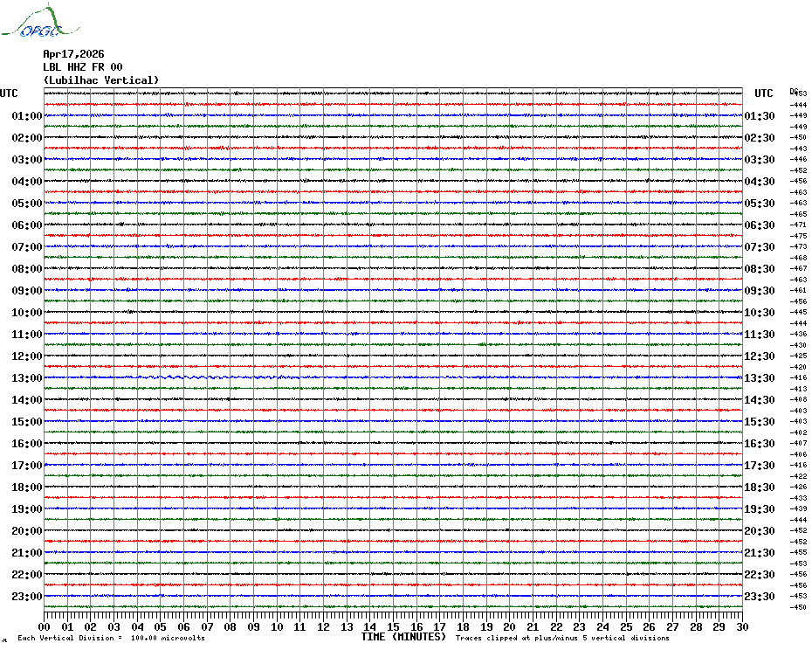Click the DC offset value -468
This screenshot has width=812, height=650.
click(x=798, y=258)
